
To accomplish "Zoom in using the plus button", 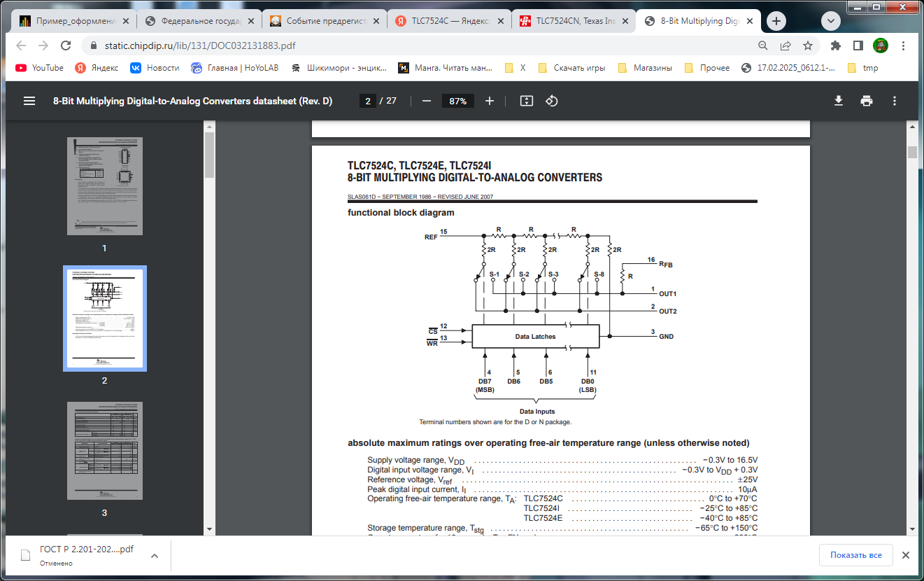I will click(490, 101).
